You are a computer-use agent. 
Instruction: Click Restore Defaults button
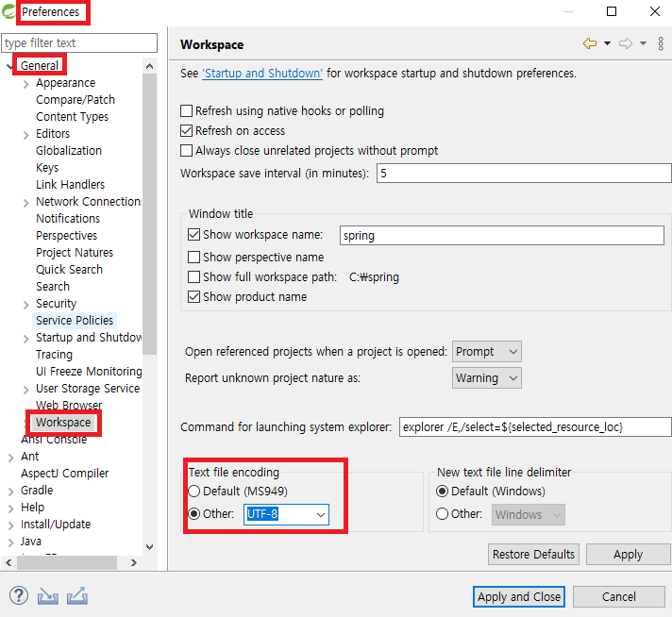(x=533, y=555)
